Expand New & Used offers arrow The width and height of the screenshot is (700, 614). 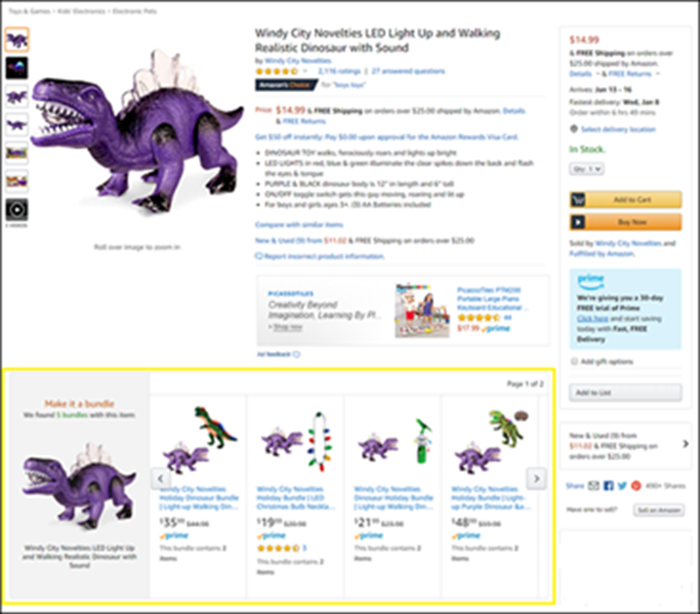(686, 443)
